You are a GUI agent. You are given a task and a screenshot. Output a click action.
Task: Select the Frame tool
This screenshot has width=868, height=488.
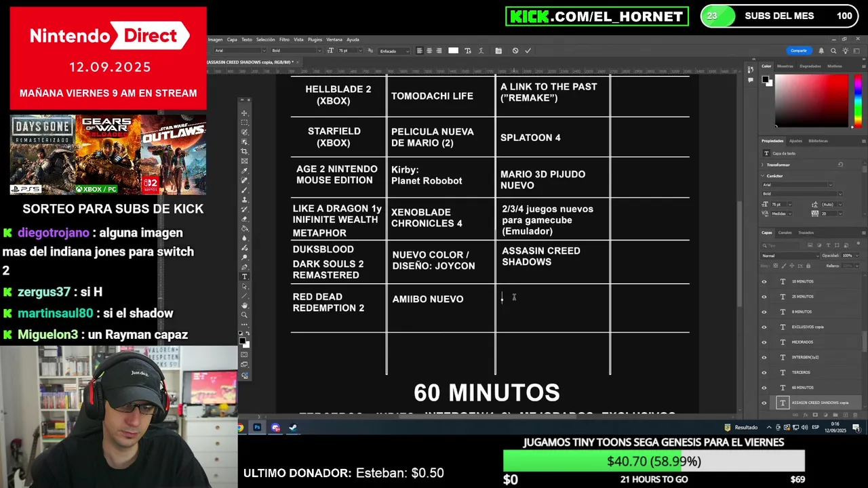click(x=244, y=161)
